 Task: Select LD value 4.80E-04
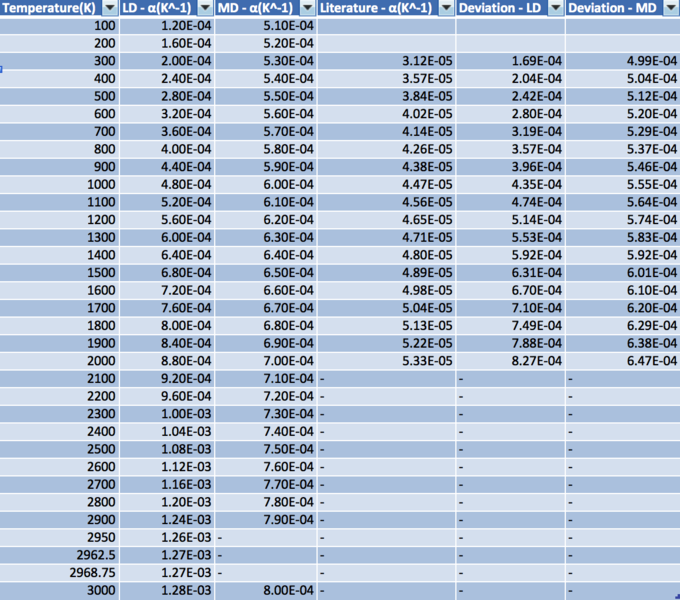coord(167,184)
